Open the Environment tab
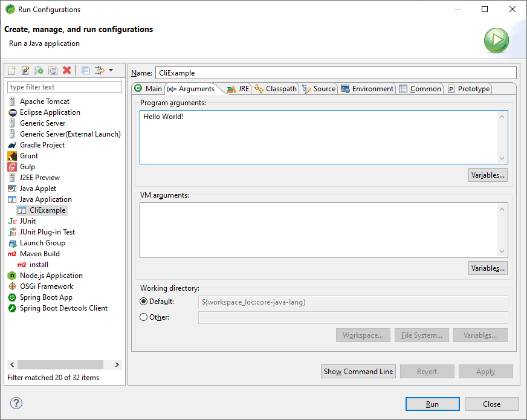This screenshot has width=527, height=420. [367, 89]
